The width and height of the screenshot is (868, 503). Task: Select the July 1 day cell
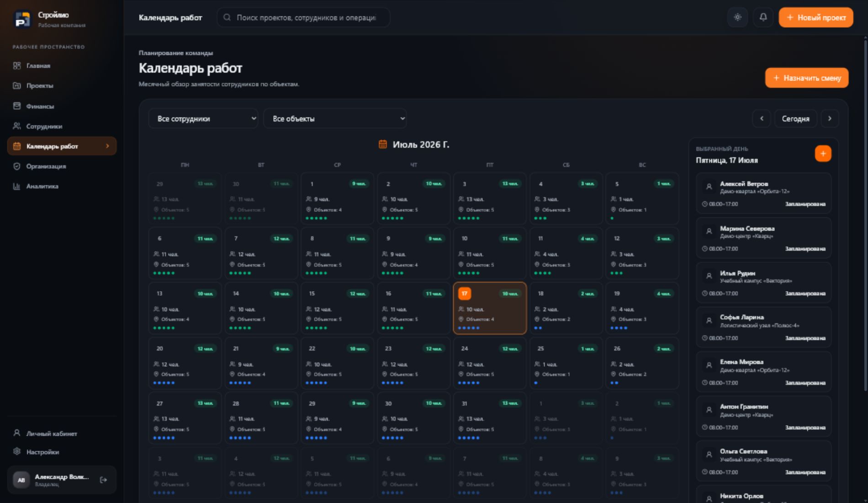tap(337, 198)
